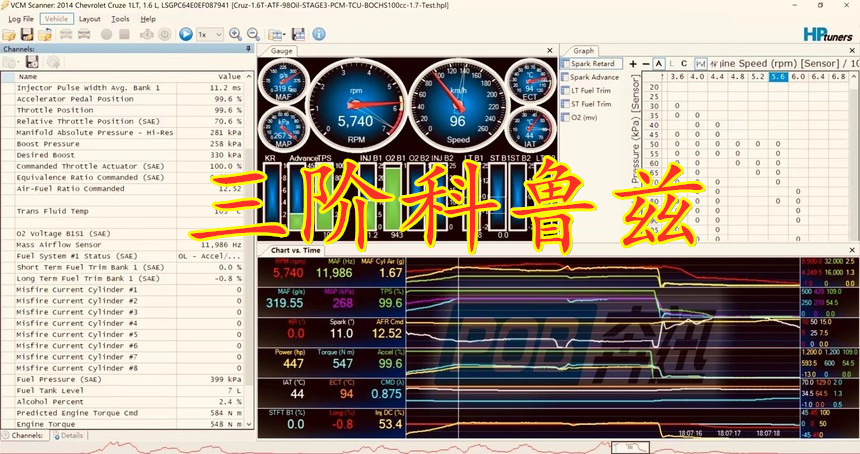Click channel list scroll-down arrow
Image resolution: width=860 pixels, height=454 pixels.
[x=250, y=424]
